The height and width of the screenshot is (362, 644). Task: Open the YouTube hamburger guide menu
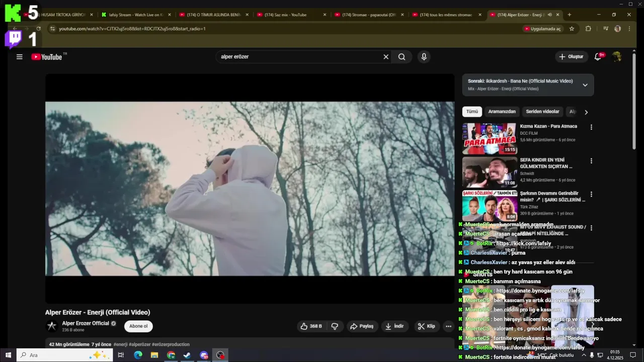coord(19,57)
